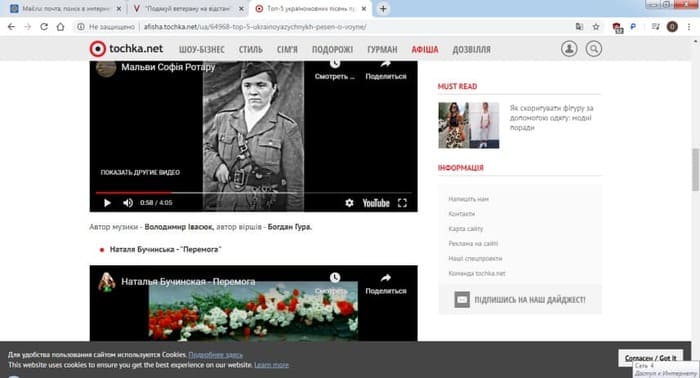Click the red extension icon in toolbar
This screenshot has height=378, width=700.
pyautogui.click(x=617, y=28)
